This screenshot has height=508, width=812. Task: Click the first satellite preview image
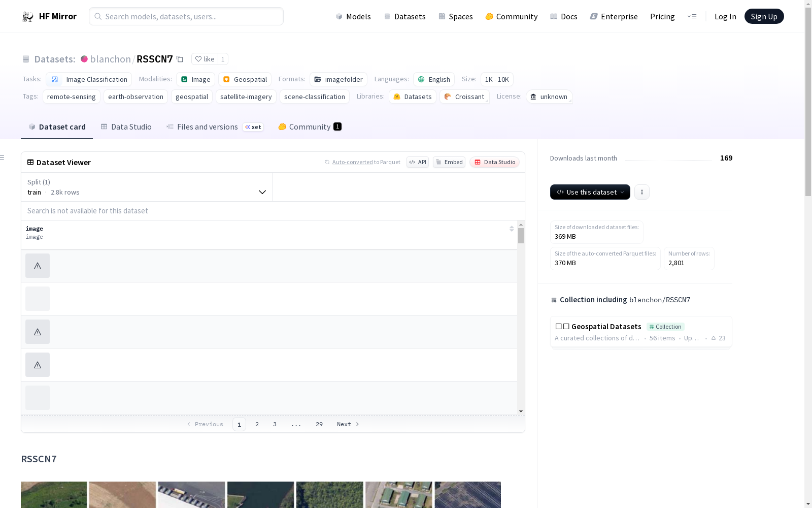(x=54, y=495)
